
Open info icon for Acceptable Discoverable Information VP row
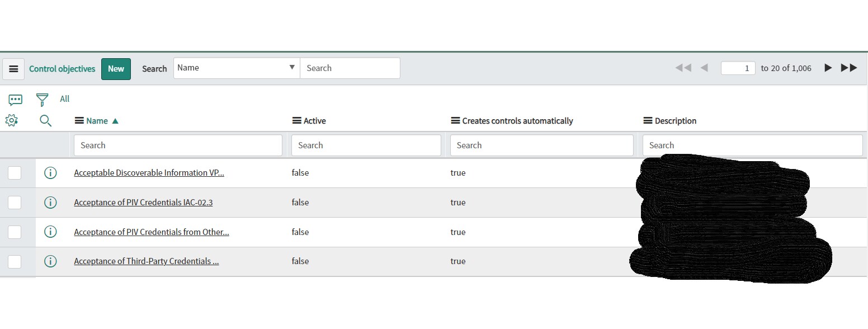pos(50,172)
